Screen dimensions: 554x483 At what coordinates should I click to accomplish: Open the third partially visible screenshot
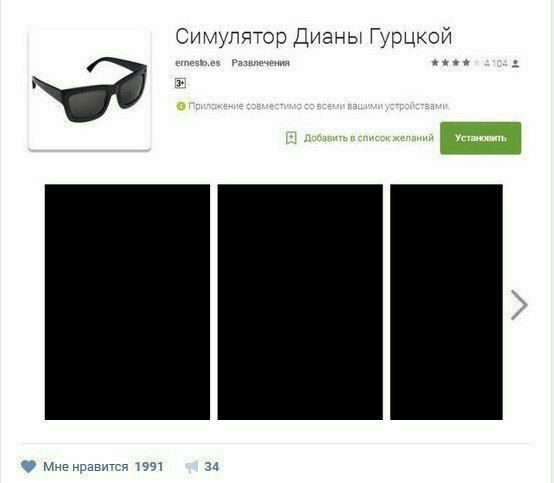(446, 302)
